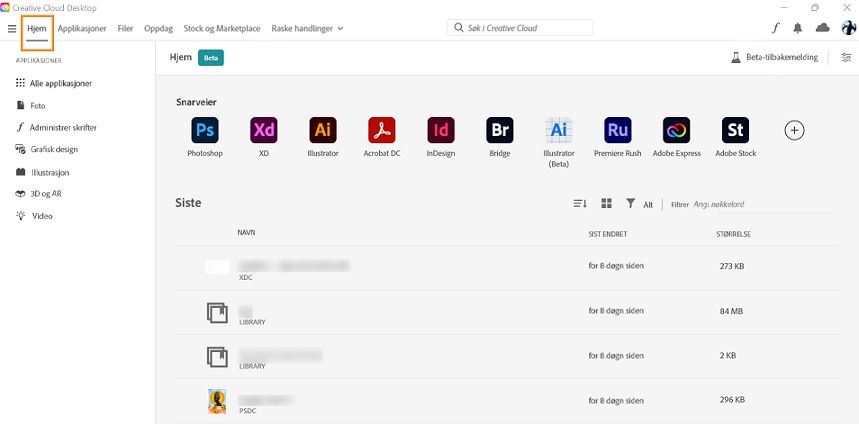Click the Angi nøkkelord filter field

(763, 204)
